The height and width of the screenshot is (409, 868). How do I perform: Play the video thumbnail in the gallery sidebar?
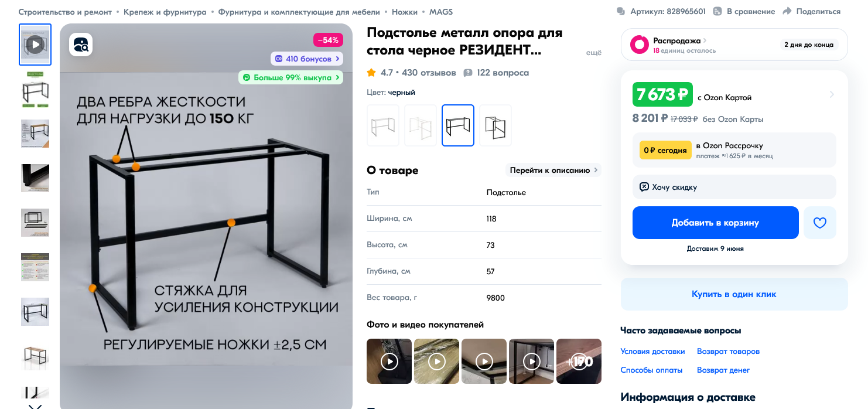35,45
